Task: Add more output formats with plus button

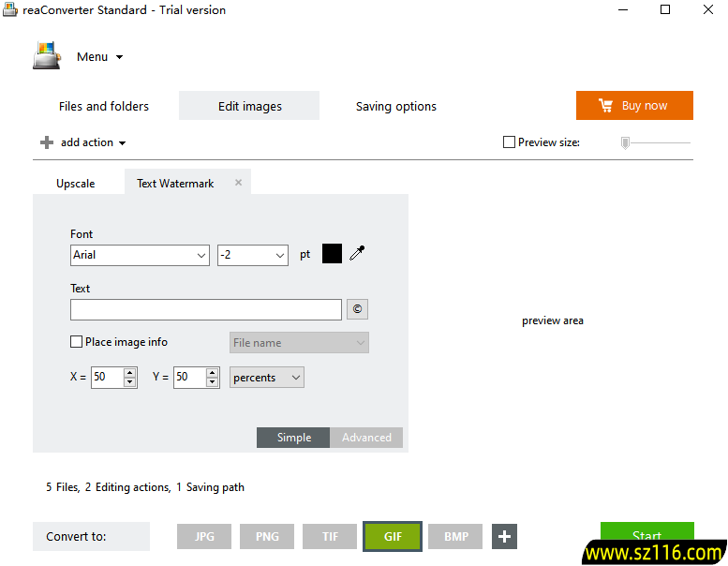Action: coord(504,537)
